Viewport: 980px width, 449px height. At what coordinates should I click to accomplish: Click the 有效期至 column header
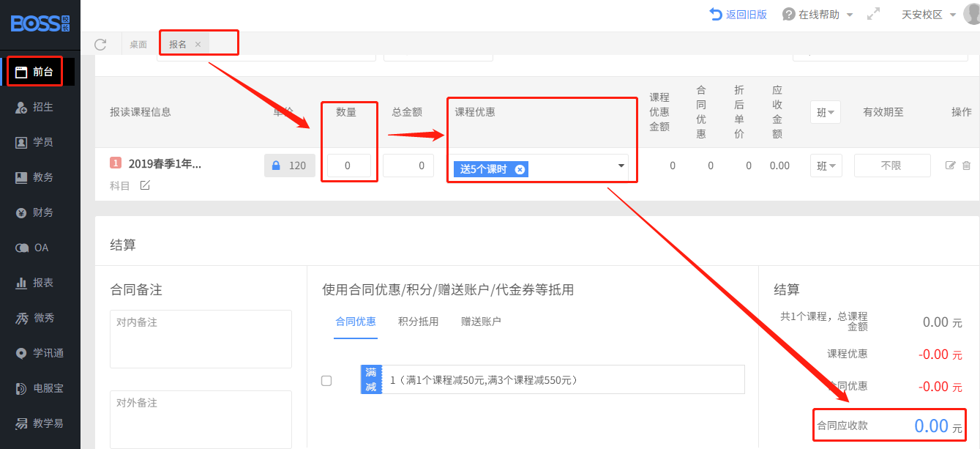pyautogui.click(x=883, y=112)
